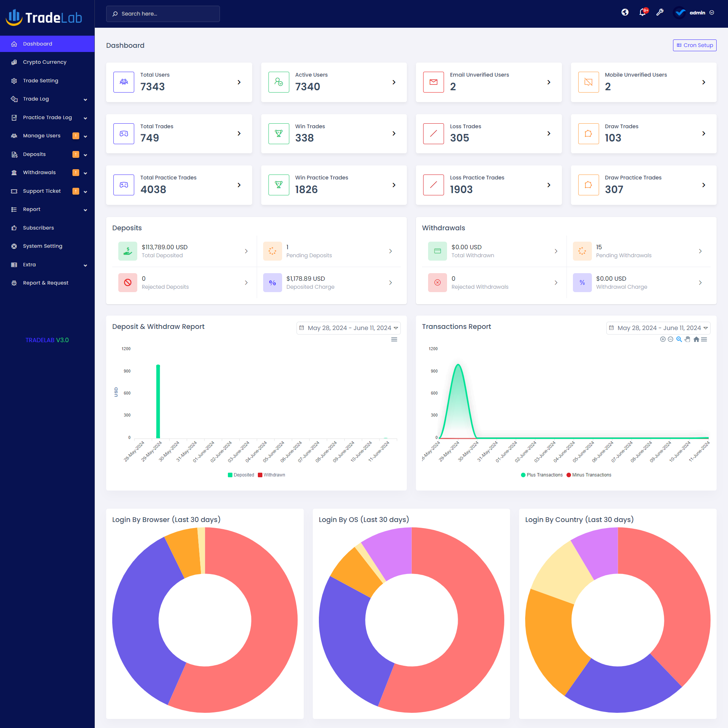Toggle the Deposited series in the chart legend
The image size is (728, 728).
(x=241, y=475)
